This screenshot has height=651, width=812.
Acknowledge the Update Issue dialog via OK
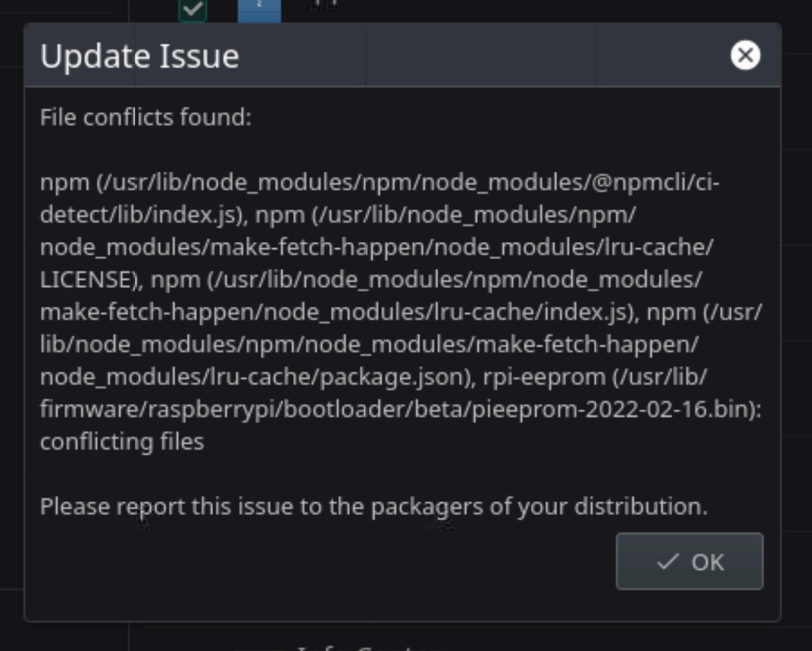[x=689, y=561]
